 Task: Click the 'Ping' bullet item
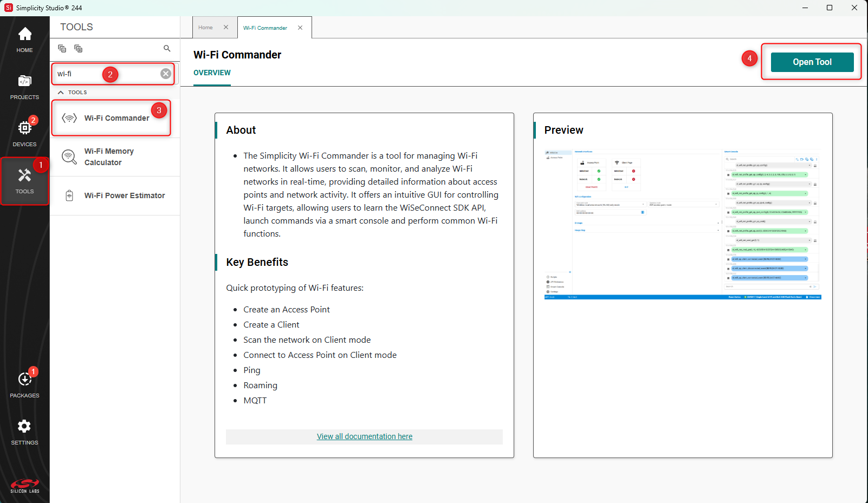[x=252, y=370]
